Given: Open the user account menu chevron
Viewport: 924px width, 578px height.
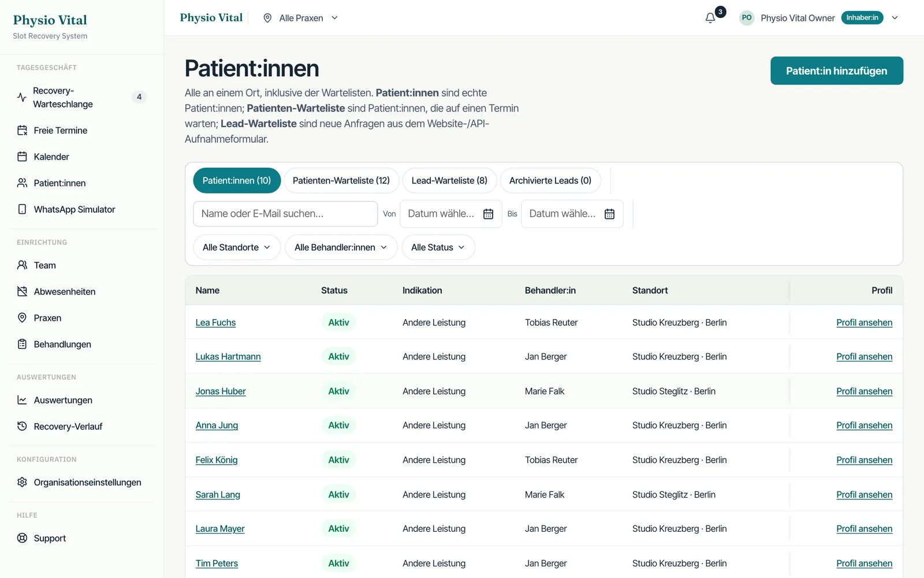Looking at the screenshot, I should click(895, 18).
